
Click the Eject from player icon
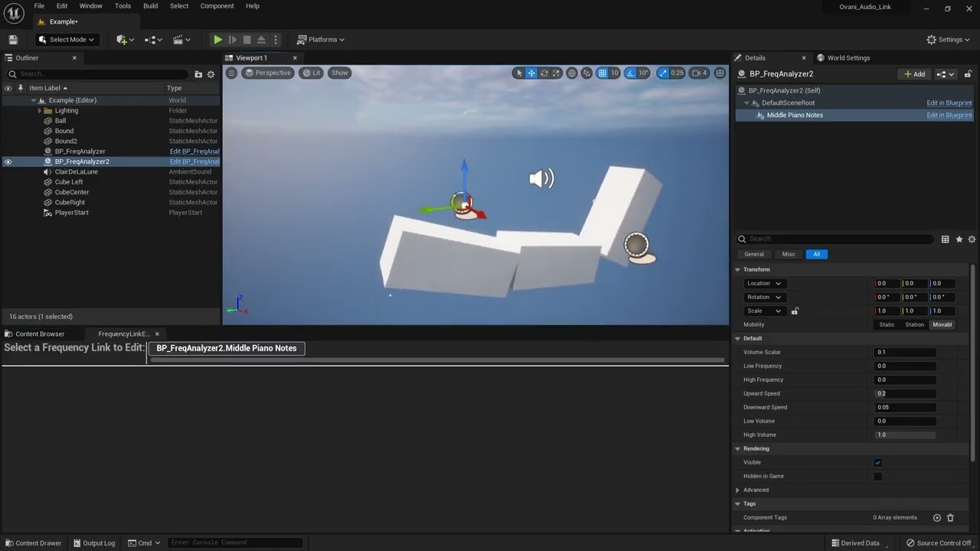point(261,40)
